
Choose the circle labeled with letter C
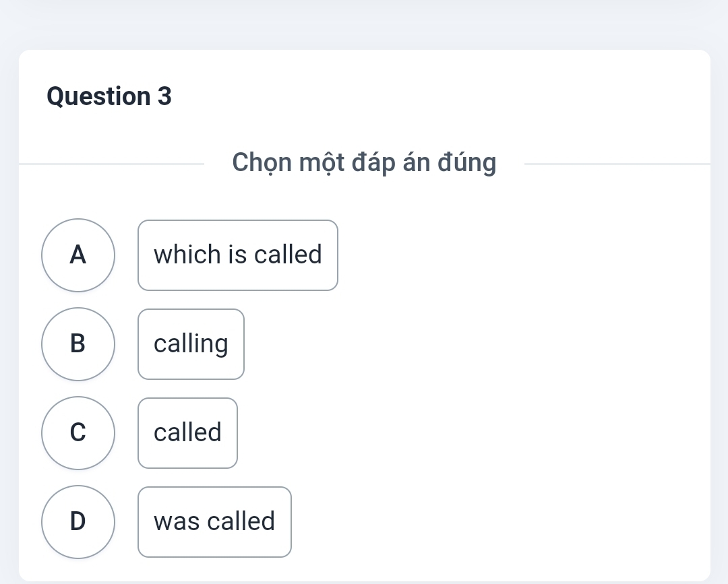(x=78, y=433)
